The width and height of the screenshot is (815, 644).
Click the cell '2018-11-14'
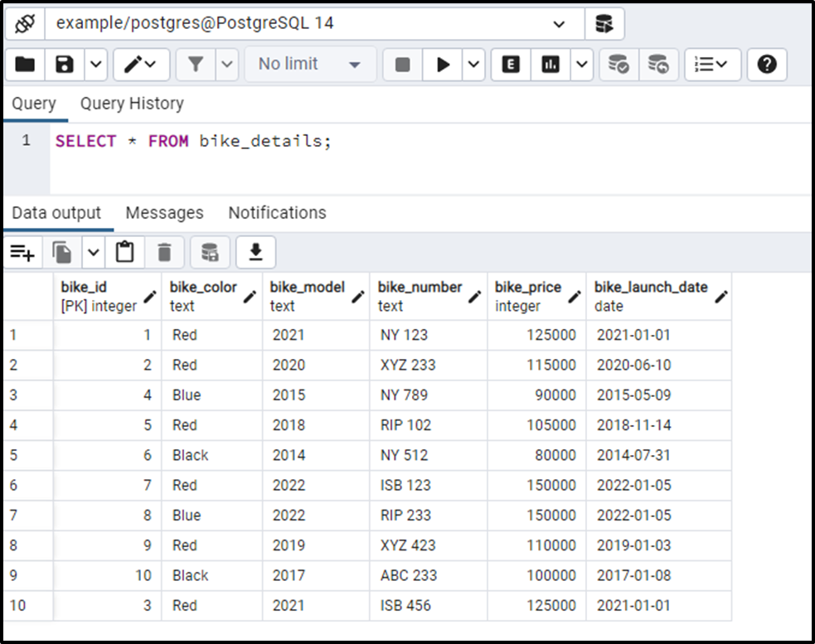(x=658, y=425)
